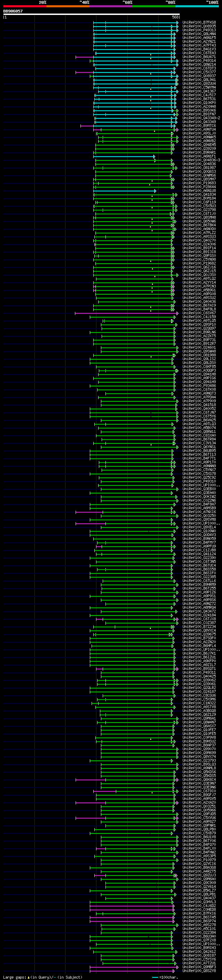This screenshot has width=222, height=980.
Task: Select the UniRef100_Q43349-2 label
Action: pos(201,118)
